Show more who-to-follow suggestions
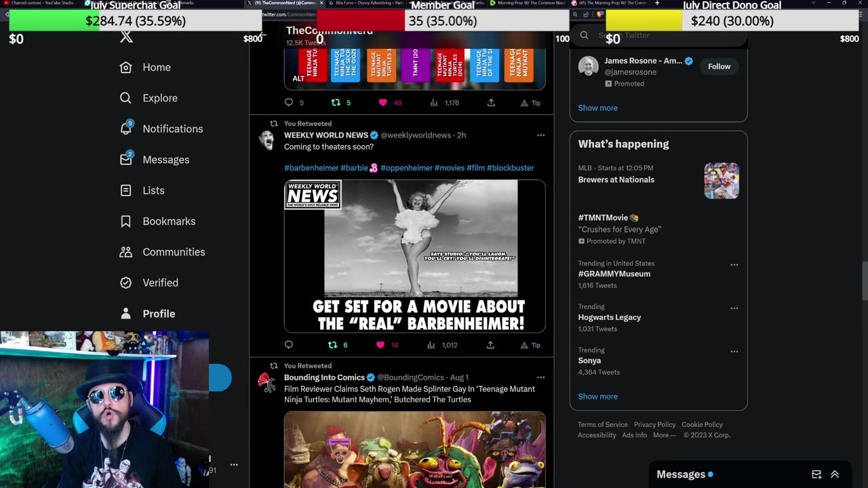The image size is (868, 488). click(x=597, y=108)
